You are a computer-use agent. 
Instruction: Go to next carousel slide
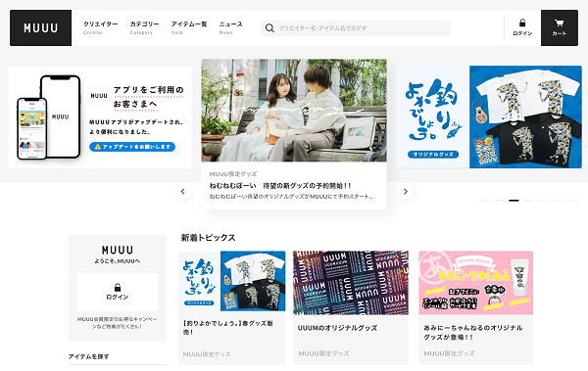coord(405,192)
